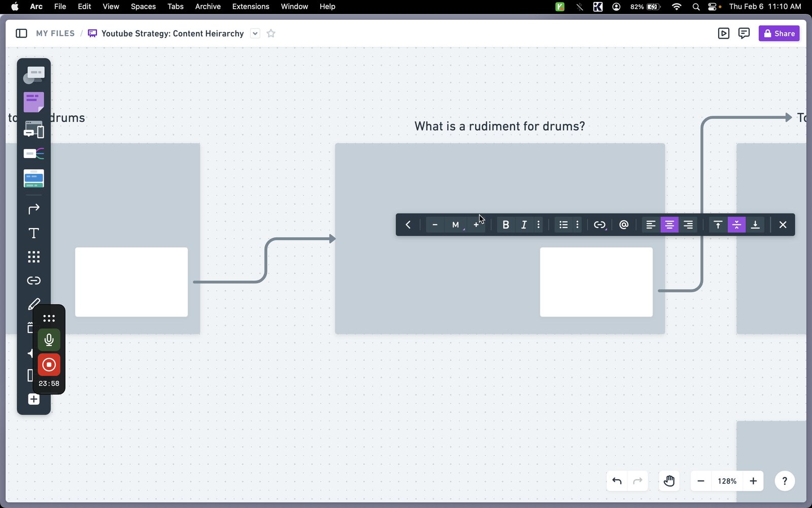Undo the last action
Viewport: 812px width, 508px height.
click(x=617, y=481)
